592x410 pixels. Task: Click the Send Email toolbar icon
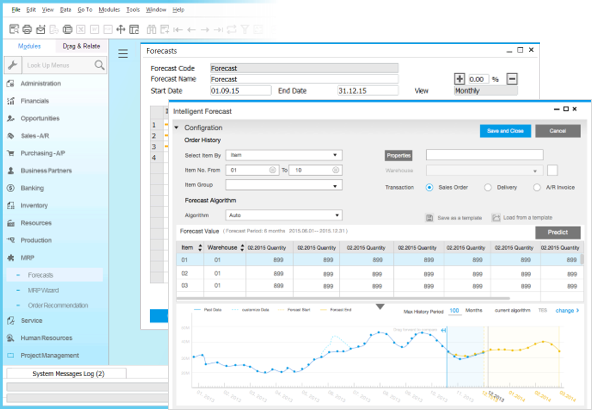[x=40, y=29]
